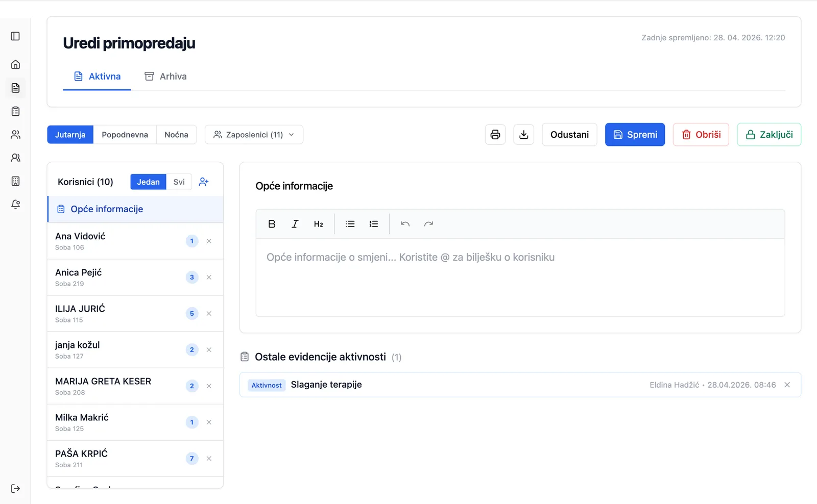
Task: Click Slaganje terapije activity row
Action: pos(520,385)
